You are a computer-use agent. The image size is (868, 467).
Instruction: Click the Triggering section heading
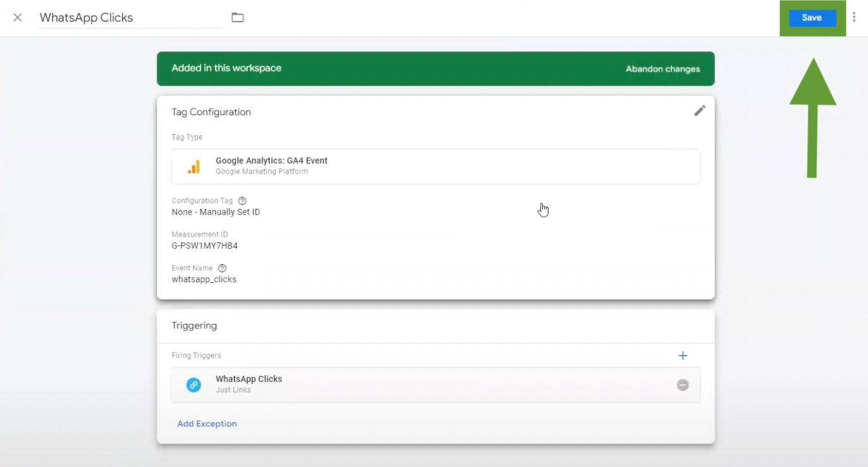194,326
